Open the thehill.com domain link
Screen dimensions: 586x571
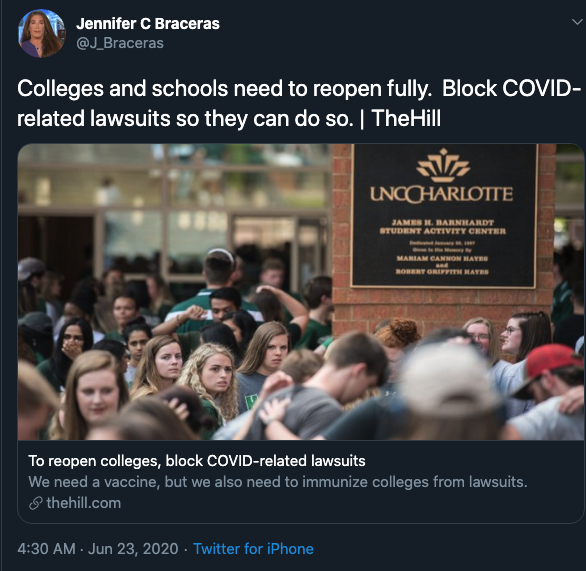click(83, 503)
